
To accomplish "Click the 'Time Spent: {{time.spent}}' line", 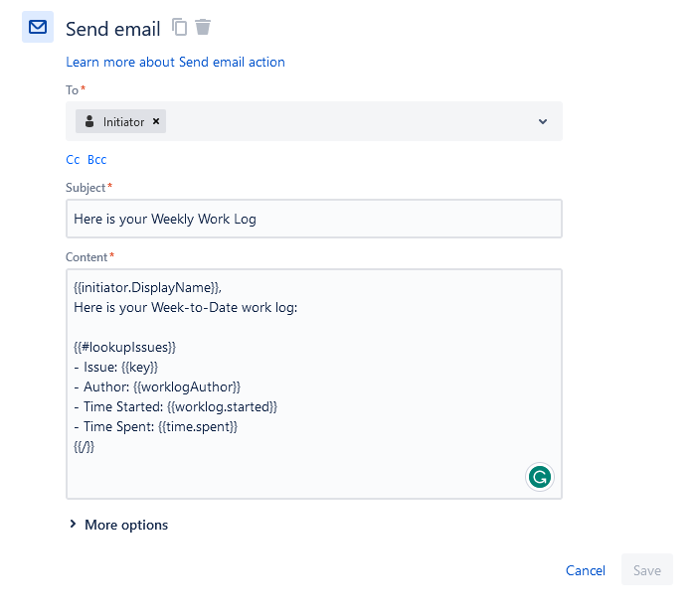I will point(156,426).
